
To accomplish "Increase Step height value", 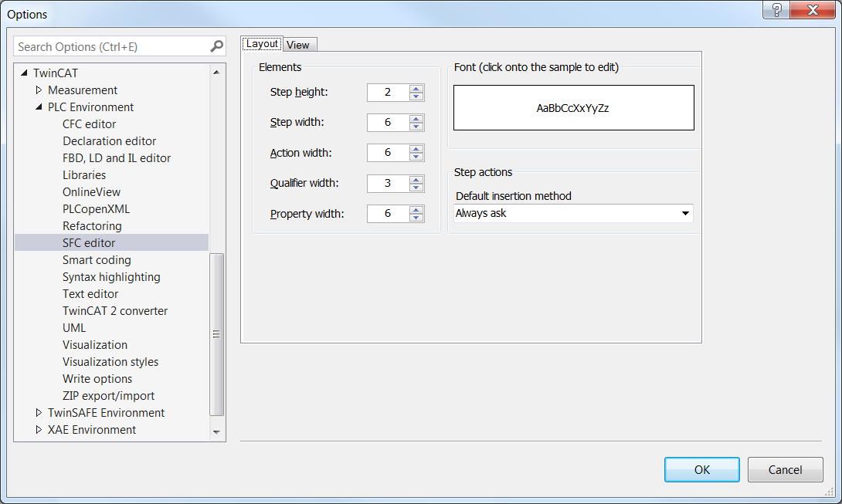I will click(x=416, y=89).
